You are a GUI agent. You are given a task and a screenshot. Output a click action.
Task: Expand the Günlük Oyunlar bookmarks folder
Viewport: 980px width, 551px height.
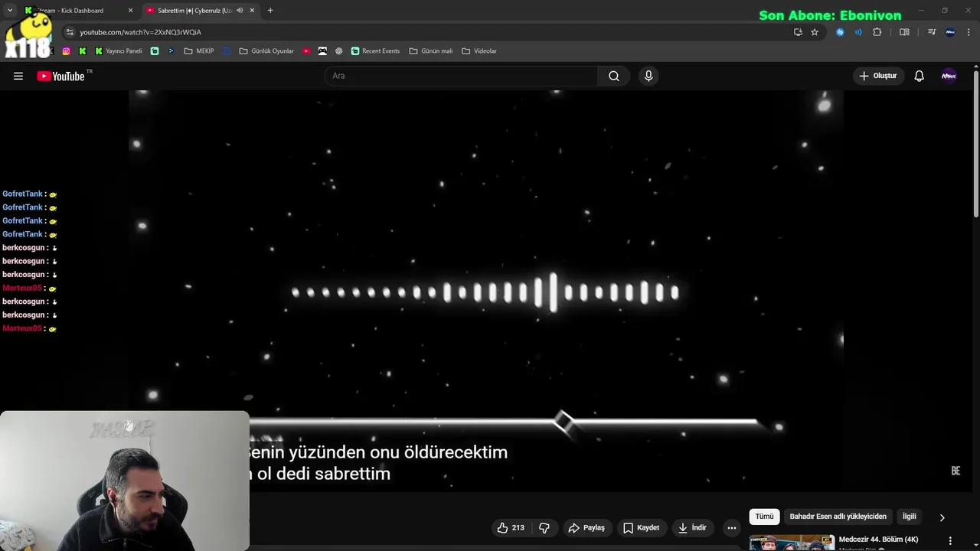[x=266, y=51]
